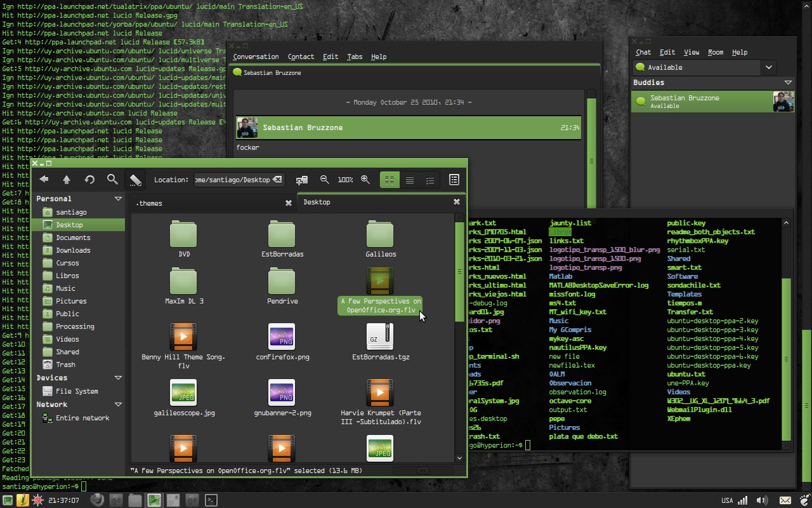Select the EstBorradas folder icon
The height and width of the screenshot is (508, 812).
point(282,234)
